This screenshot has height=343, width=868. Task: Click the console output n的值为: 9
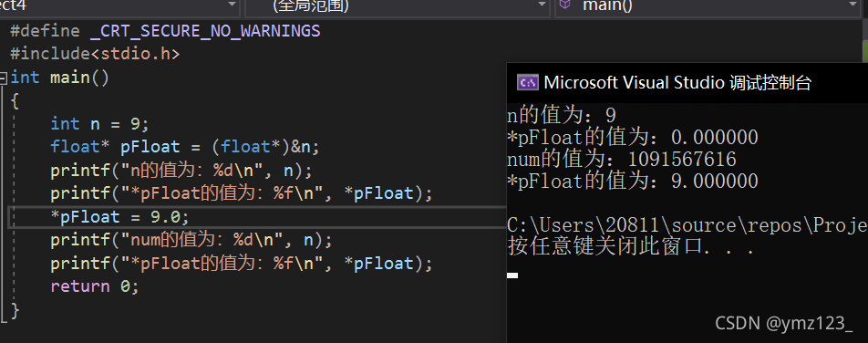562,115
